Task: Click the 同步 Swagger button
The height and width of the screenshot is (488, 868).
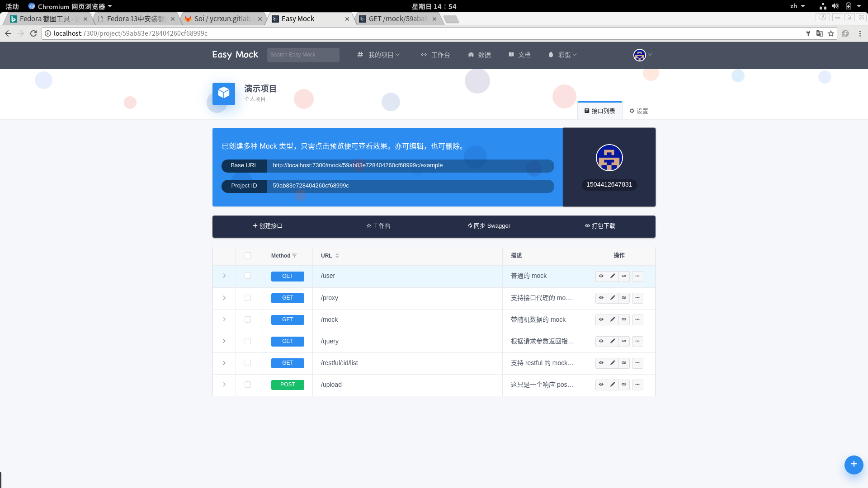Action: pyautogui.click(x=489, y=226)
